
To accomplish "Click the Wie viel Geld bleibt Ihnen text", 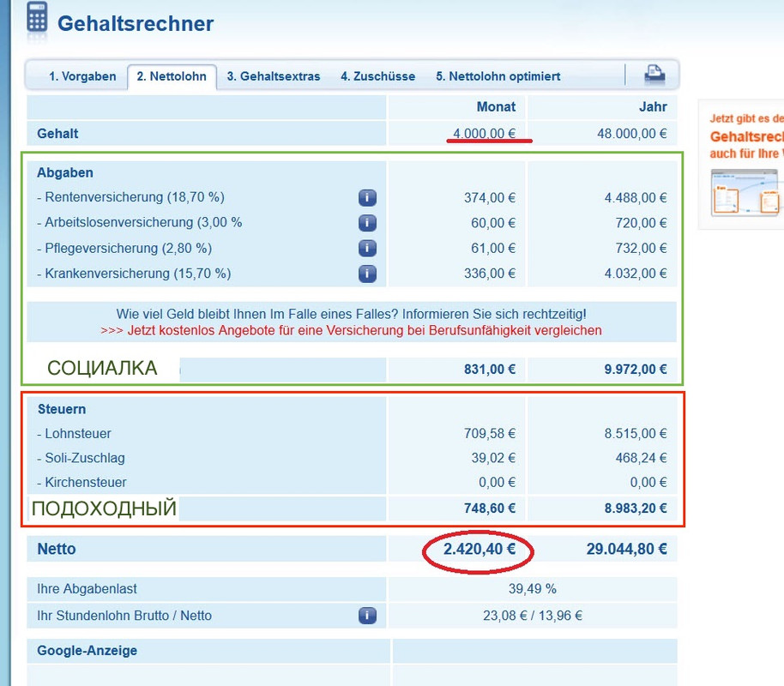I will (351, 315).
